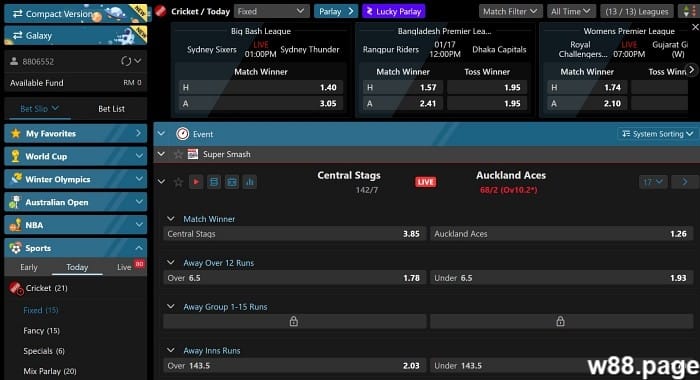Go to next match using right arrow

click(x=685, y=182)
